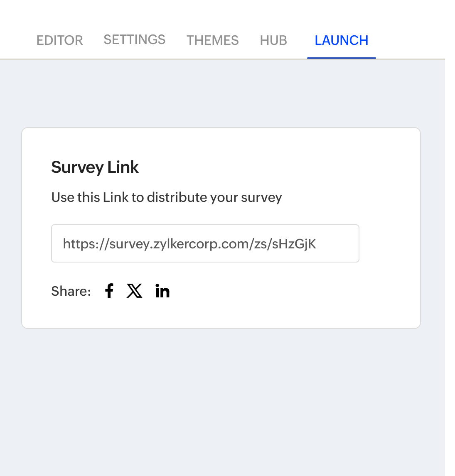Click the 'Share:' label

point(71,291)
